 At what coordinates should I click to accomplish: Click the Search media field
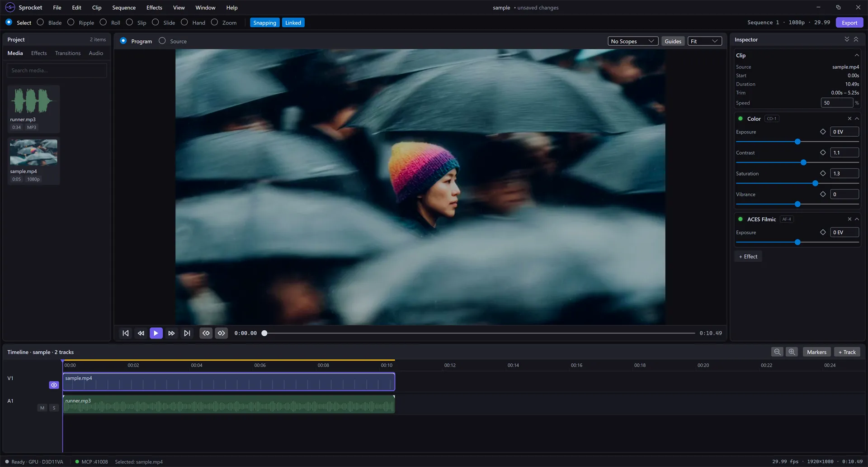(57, 70)
